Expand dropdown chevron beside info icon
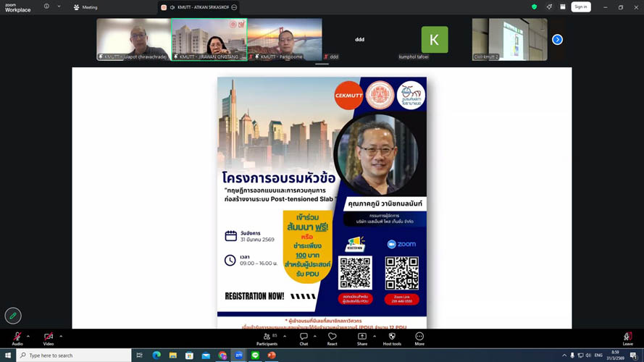This screenshot has width=644, height=362. 59,7
